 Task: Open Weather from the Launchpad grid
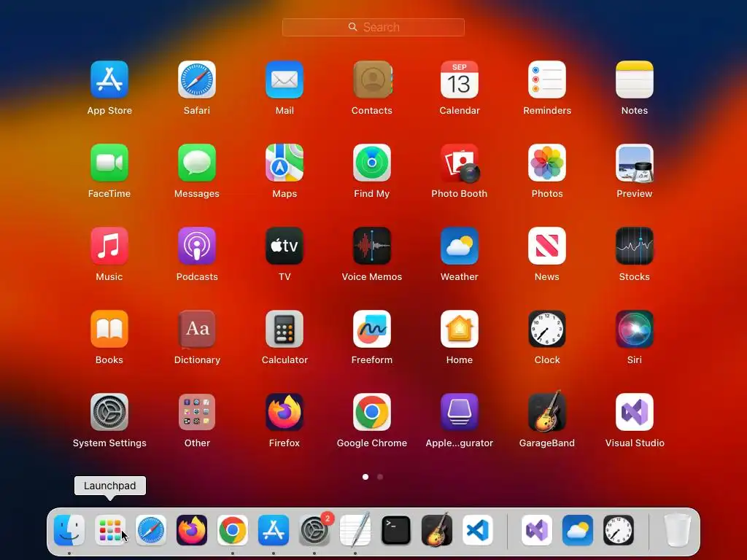click(460, 246)
